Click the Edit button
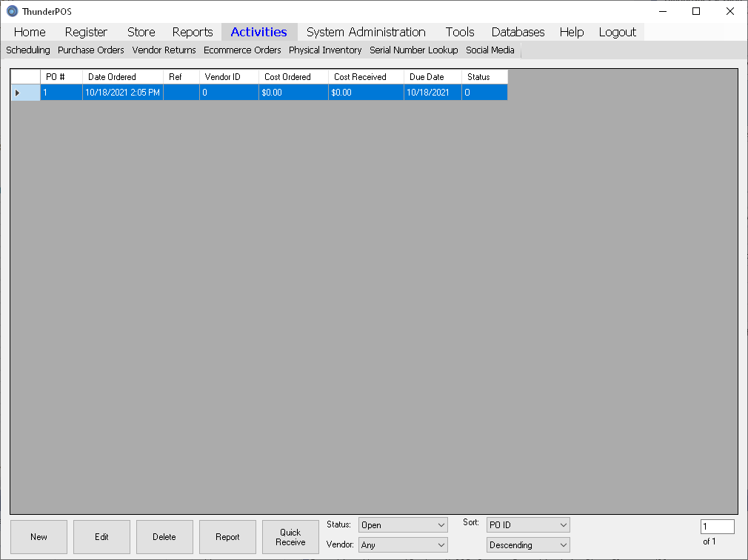This screenshot has height=560, width=748. point(101,537)
